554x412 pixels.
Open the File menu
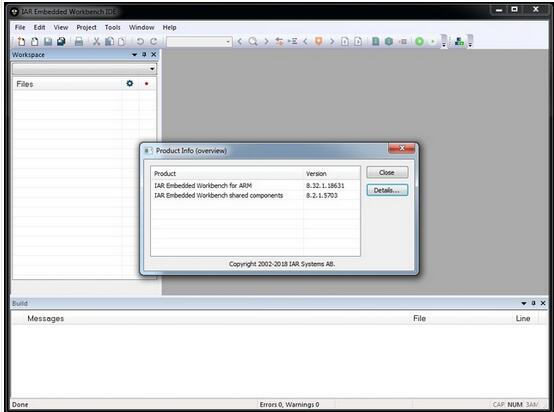pyautogui.click(x=20, y=27)
